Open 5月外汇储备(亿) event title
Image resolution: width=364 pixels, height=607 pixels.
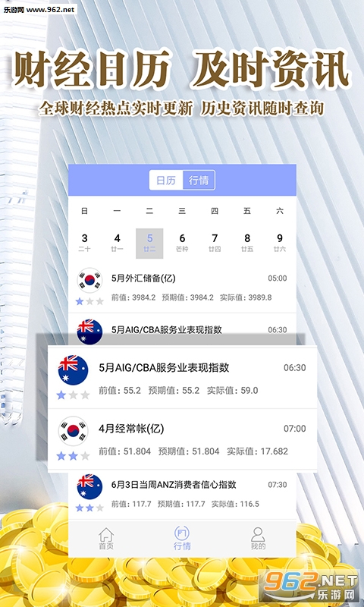[143, 278]
